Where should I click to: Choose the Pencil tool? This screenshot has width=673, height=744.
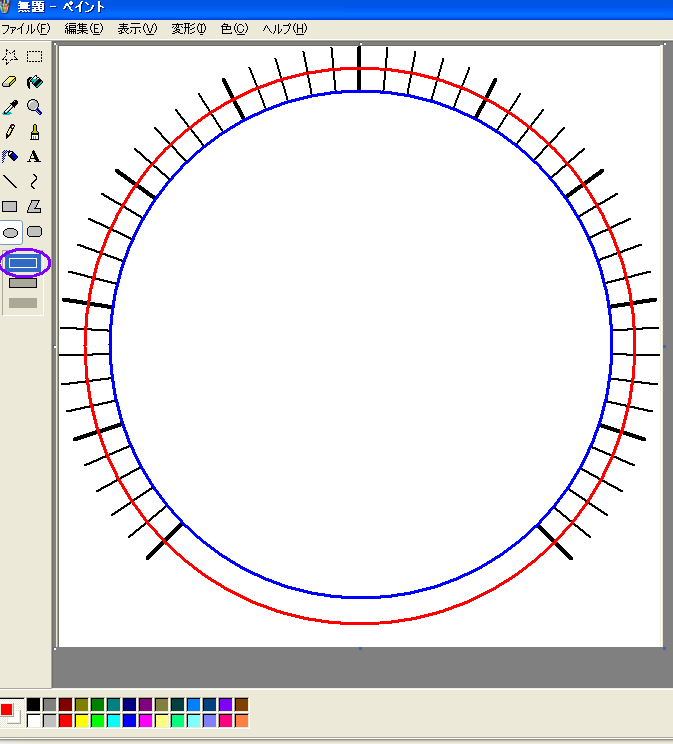click(x=10, y=131)
